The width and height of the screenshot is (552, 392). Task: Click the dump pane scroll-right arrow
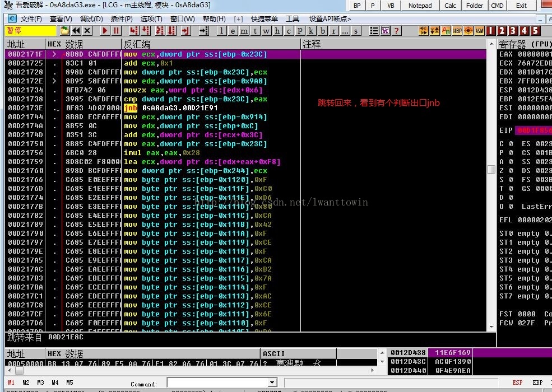coord(373,370)
